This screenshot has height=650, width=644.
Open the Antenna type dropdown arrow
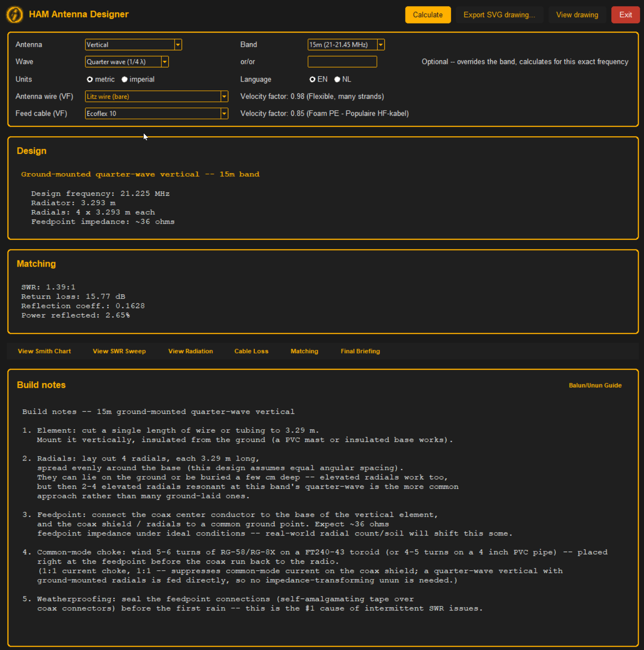pos(178,45)
